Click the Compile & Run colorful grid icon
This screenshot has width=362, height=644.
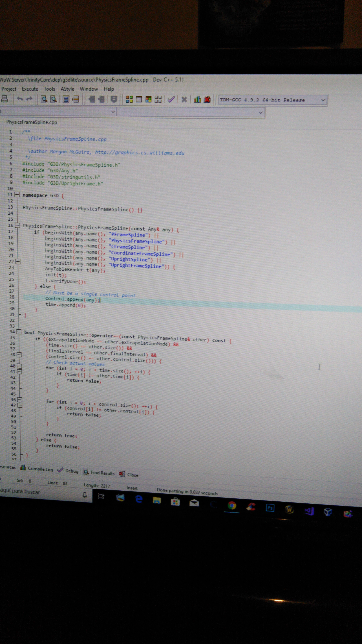(148, 100)
